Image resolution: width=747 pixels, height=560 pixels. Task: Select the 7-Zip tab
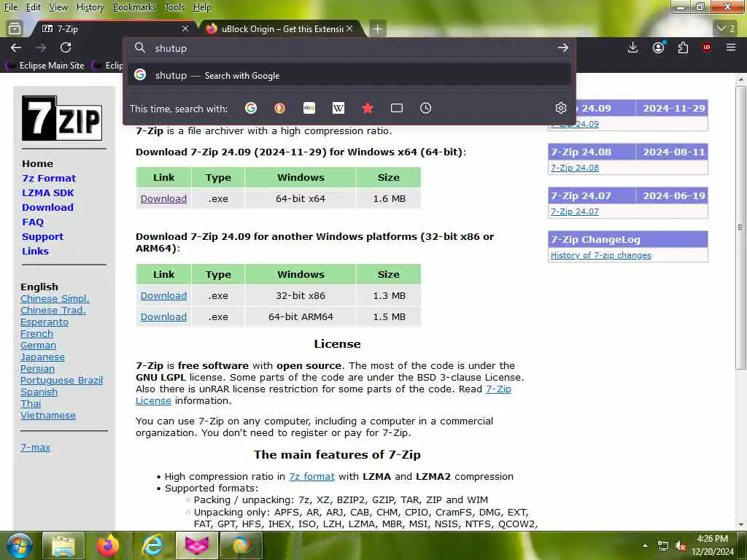point(112,29)
